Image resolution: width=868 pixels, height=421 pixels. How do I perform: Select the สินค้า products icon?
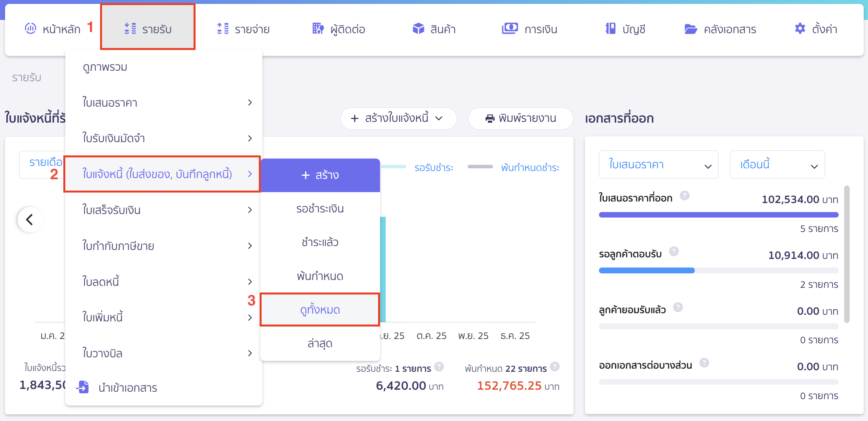[418, 29]
